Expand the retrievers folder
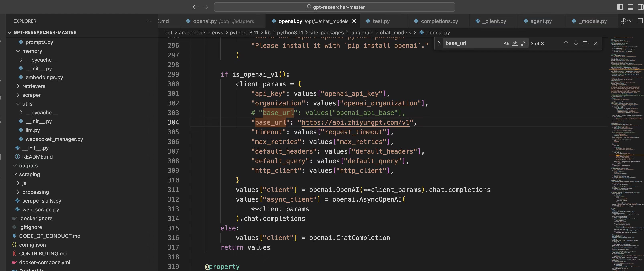Viewport: 644px width, 271px height. click(x=34, y=86)
